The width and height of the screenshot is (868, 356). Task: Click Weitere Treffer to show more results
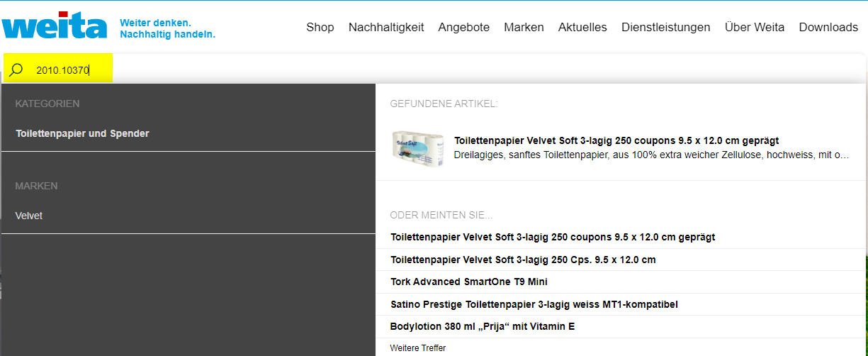coord(418,347)
